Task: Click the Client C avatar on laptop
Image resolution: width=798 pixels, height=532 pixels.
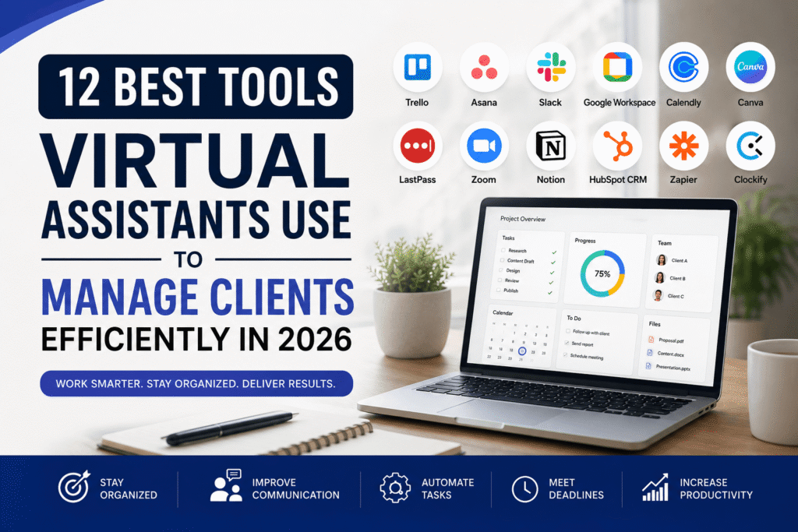Action: point(658,295)
